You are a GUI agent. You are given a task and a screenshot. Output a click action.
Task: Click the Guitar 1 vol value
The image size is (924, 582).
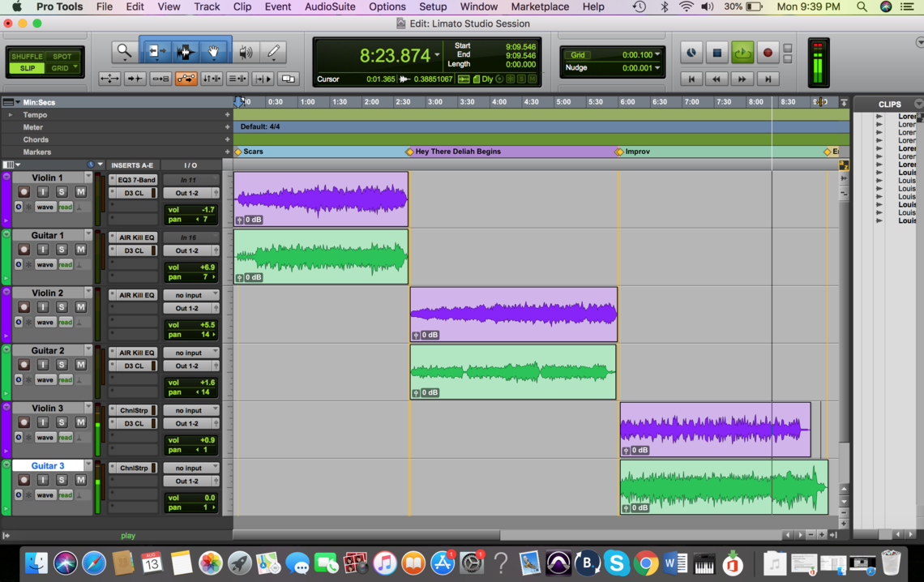190,267
